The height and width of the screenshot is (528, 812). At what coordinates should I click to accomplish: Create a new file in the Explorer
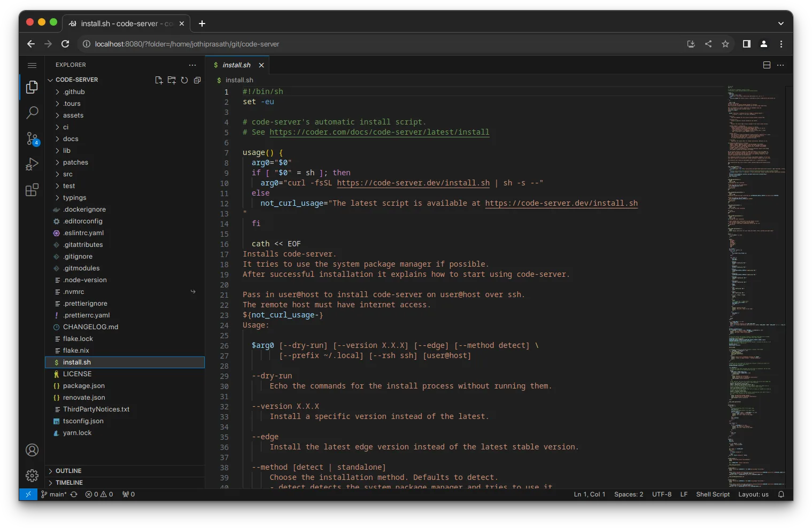pos(158,80)
